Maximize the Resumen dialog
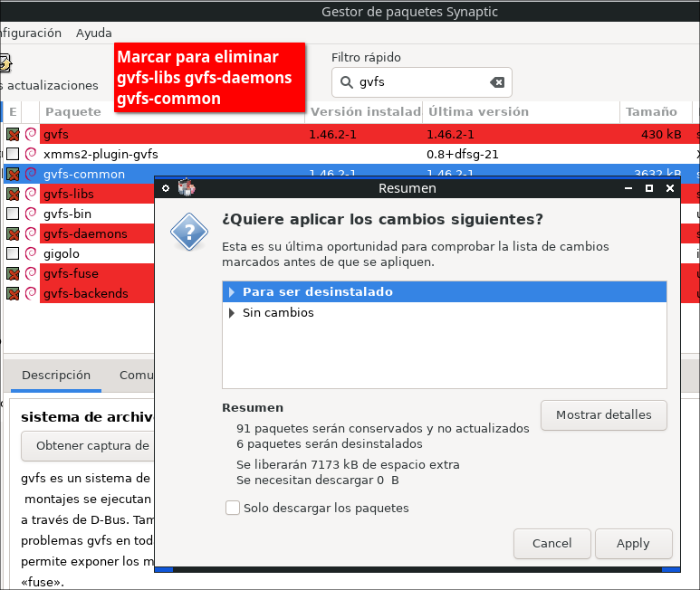Screen dimensions: 700x590 point(649,188)
